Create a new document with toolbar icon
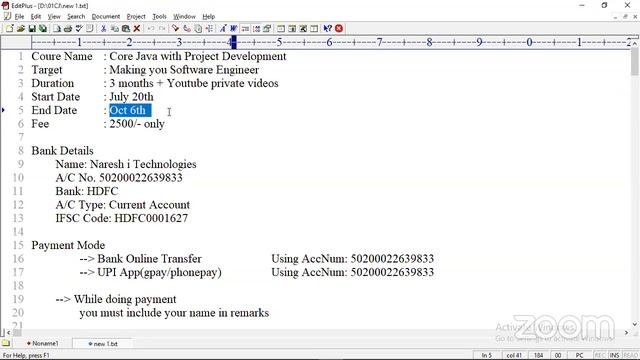The height and width of the screenshot is (360, 640). click(x=9, y=29)
